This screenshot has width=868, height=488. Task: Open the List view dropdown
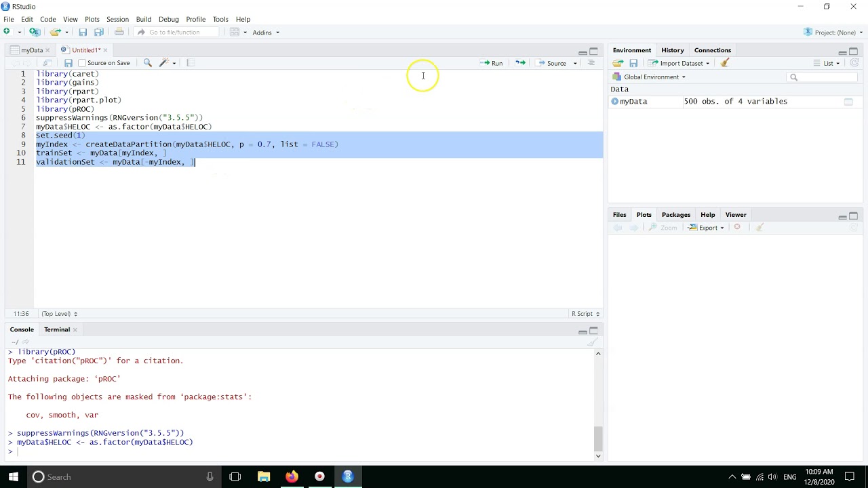(827, 63)
